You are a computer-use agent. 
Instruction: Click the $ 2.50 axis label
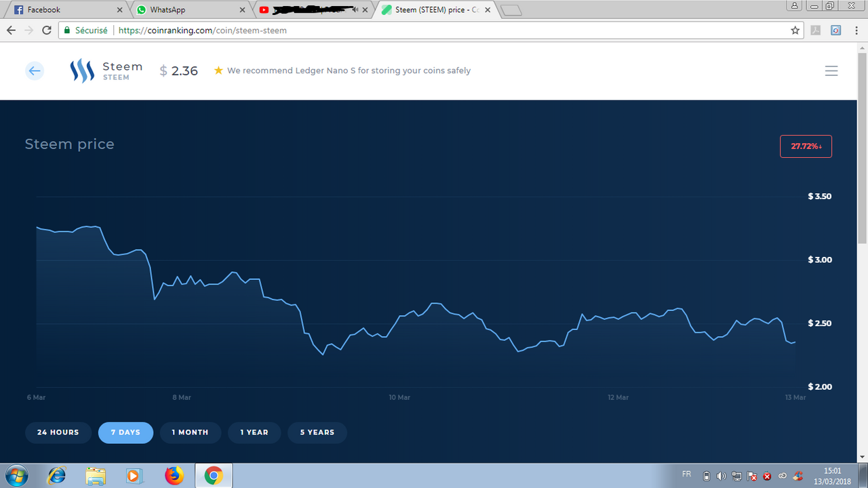(820, 323)
